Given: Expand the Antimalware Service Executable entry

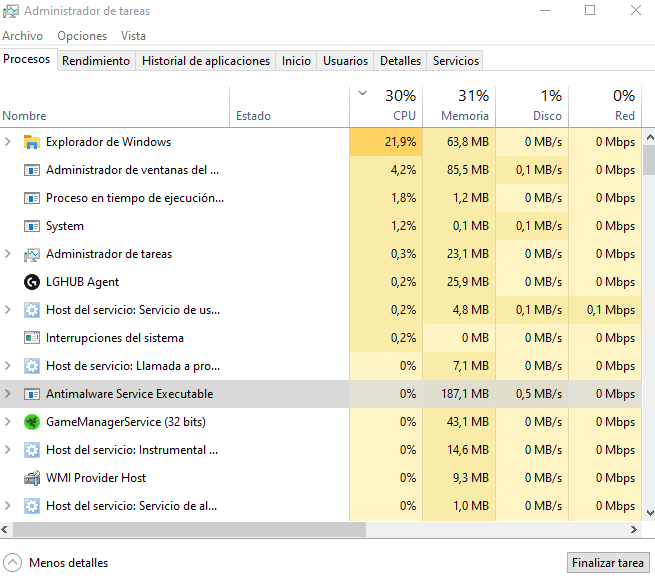Looking at the screenshot, I should coord(8,394).
